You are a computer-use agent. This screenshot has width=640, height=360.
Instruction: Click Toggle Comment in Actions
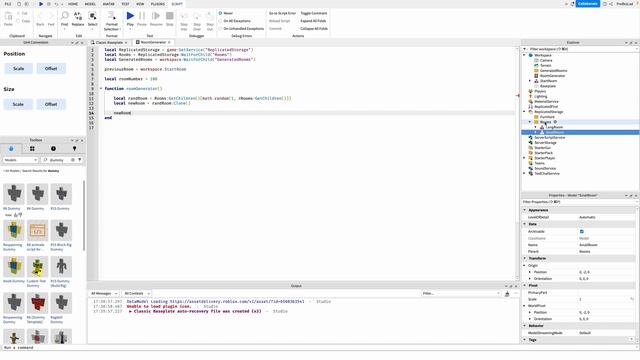(313, 13)
